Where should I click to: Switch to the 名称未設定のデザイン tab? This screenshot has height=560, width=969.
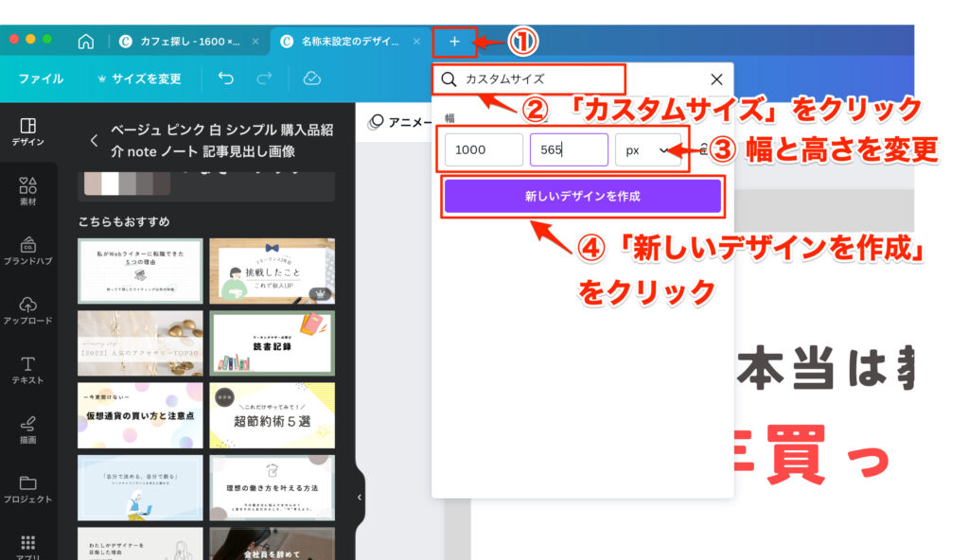(350, 42)
